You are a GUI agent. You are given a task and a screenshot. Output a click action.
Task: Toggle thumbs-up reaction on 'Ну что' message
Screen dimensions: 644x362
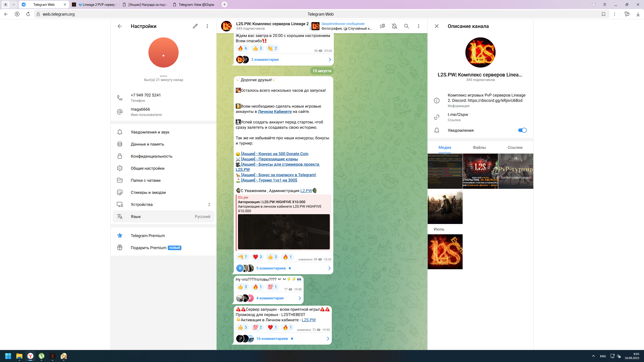point(243,287)
